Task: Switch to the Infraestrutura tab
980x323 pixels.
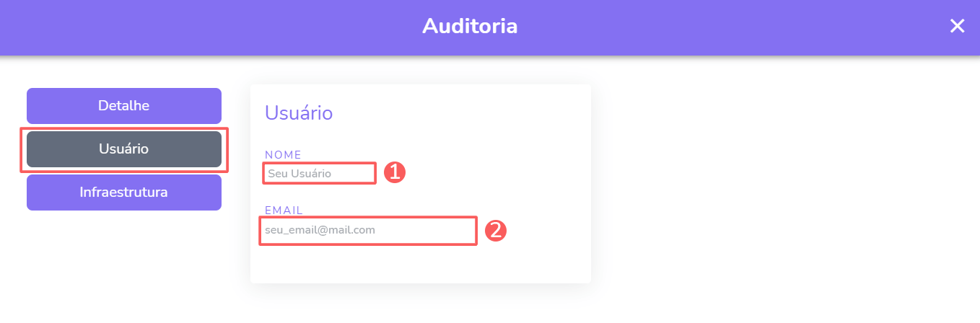Action: (123, 193)
